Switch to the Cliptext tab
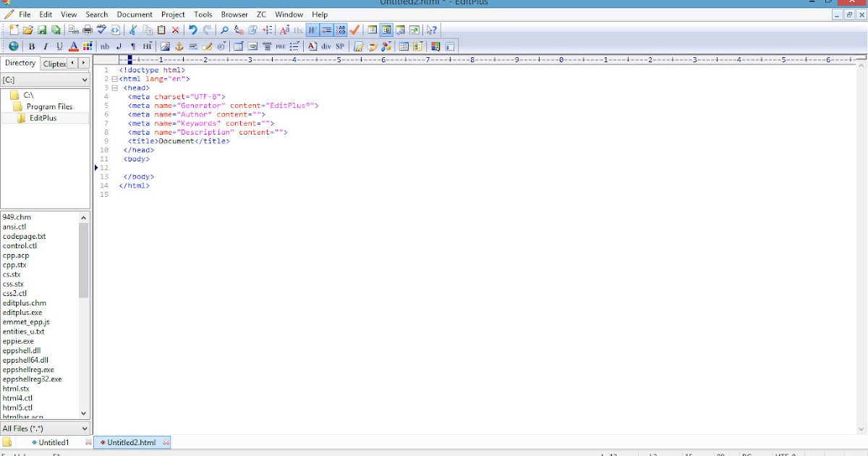Image resolution: width=868 pixels, height=456 pixels. [54, 64]
